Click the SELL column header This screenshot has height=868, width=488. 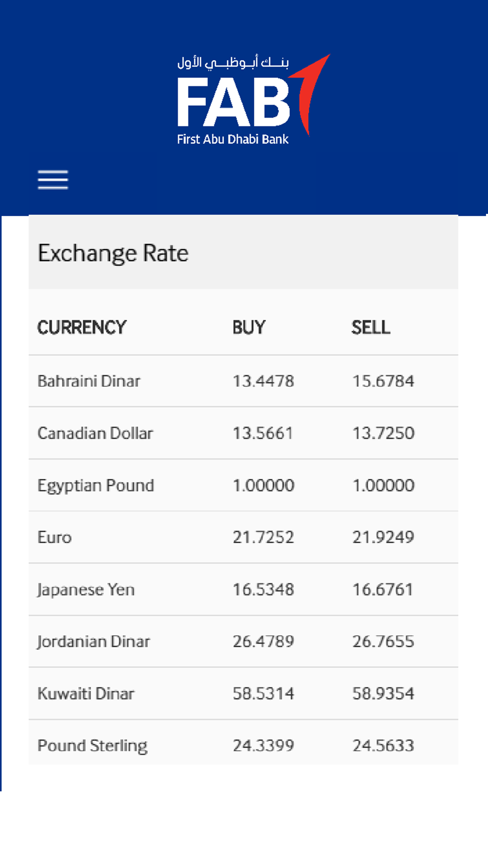[x=371, y=327]
